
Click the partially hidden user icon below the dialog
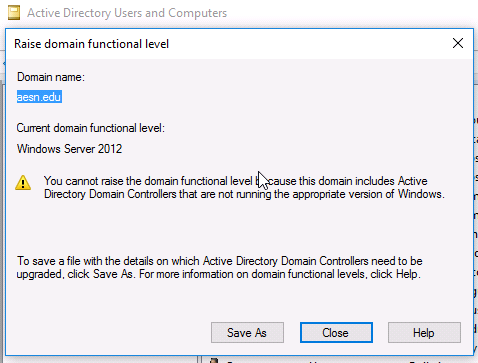214,360
